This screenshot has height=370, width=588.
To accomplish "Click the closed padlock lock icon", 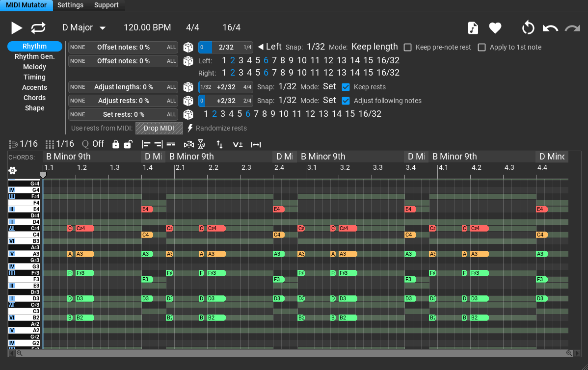I will click(116, 144).
